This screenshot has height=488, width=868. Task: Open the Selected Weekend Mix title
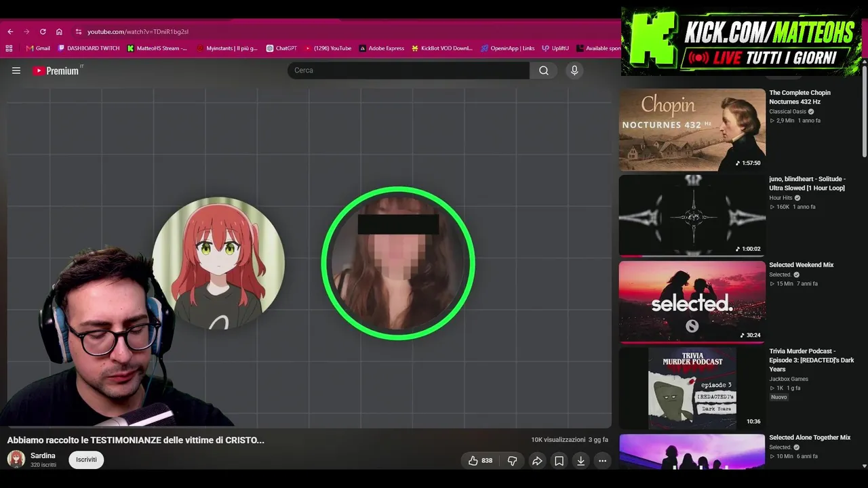tap(801, 265)
